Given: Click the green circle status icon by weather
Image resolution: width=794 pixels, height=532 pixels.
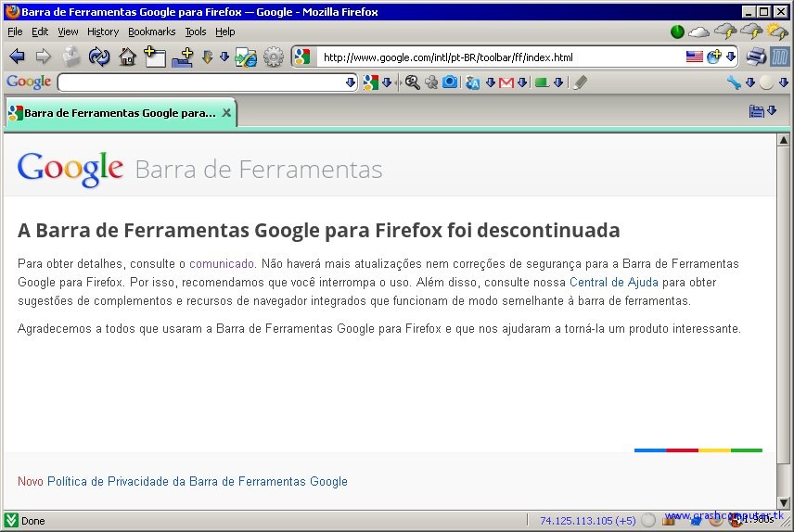Looking at the screenshot, I should coord(677,32).
